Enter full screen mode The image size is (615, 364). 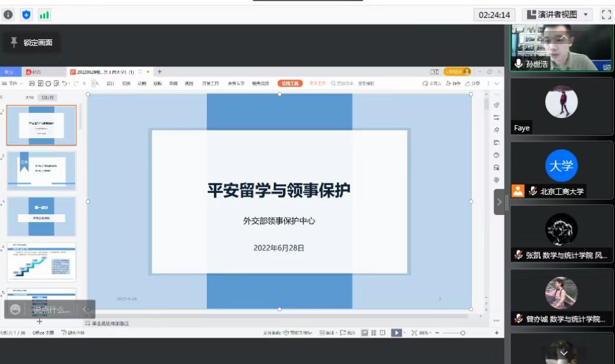[605, 14]
